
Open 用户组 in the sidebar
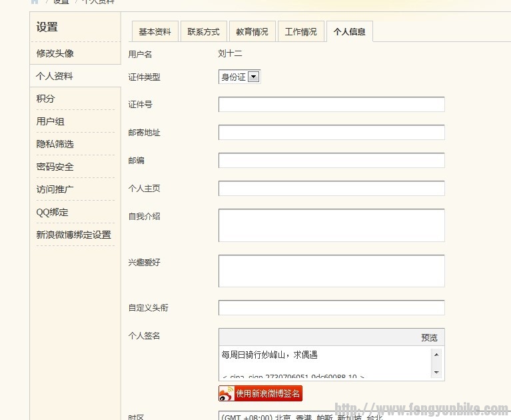(51, 121)
